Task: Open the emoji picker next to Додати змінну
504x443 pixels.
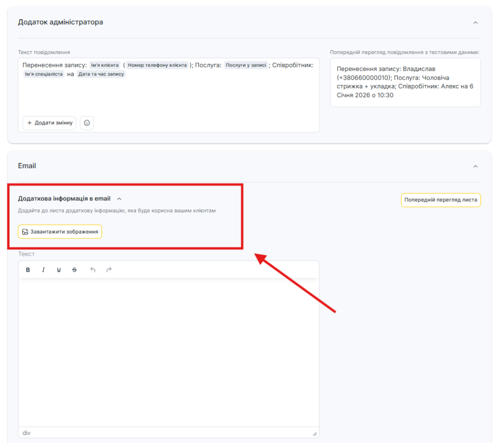Action: point(87,123)
